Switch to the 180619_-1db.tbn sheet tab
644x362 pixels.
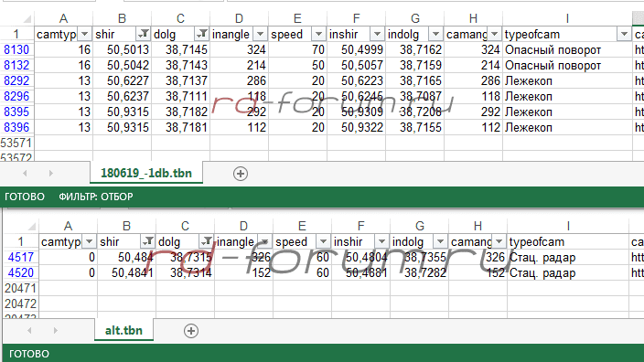146,173
